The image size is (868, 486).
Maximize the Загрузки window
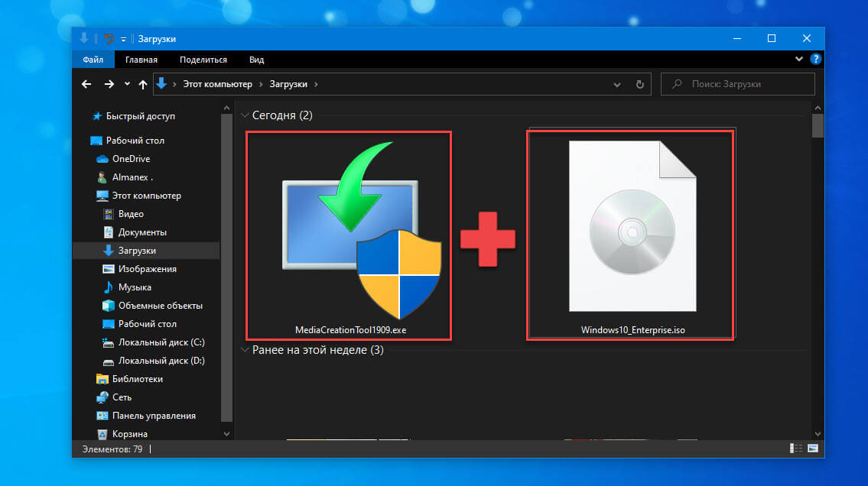[x=771, y=39]
